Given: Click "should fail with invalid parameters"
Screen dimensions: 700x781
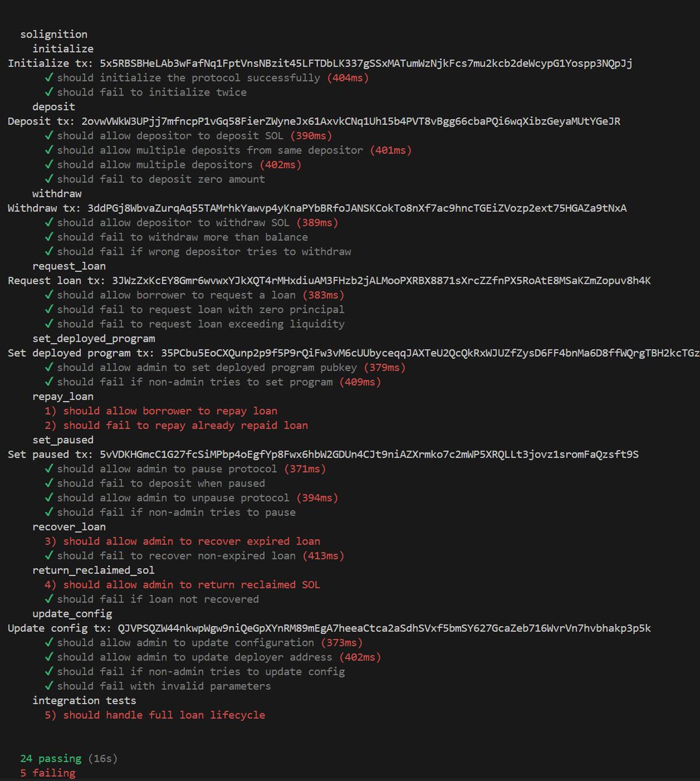Looking at the screenshot, I should (158, 686).
